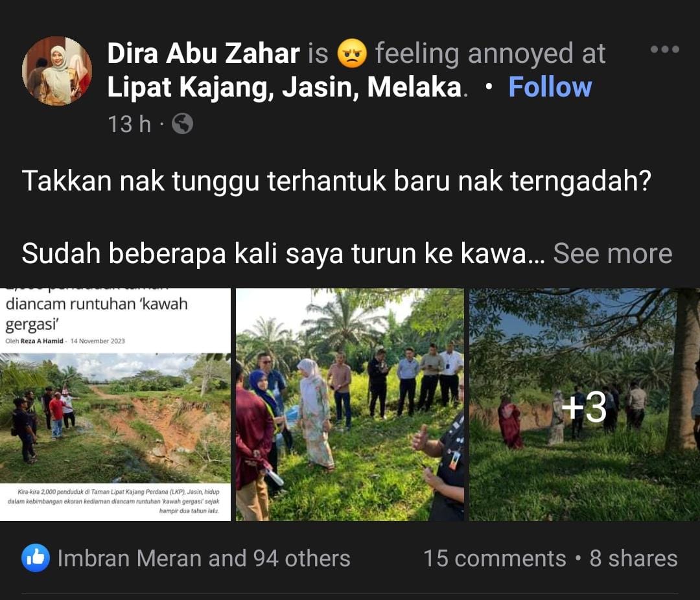Click the article caption under the sinkhole photo
Viewport: 700px width, 600px height.
click(115, 501)
